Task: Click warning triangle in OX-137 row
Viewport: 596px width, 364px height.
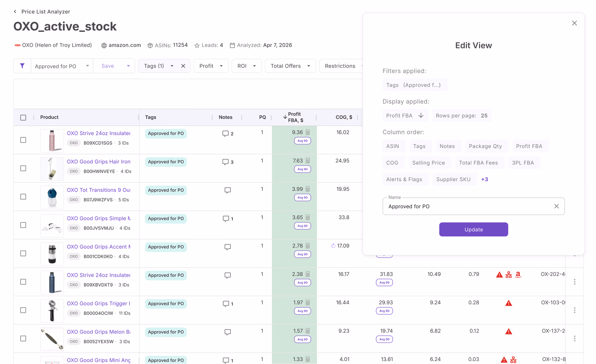Action: pos(509,332)
